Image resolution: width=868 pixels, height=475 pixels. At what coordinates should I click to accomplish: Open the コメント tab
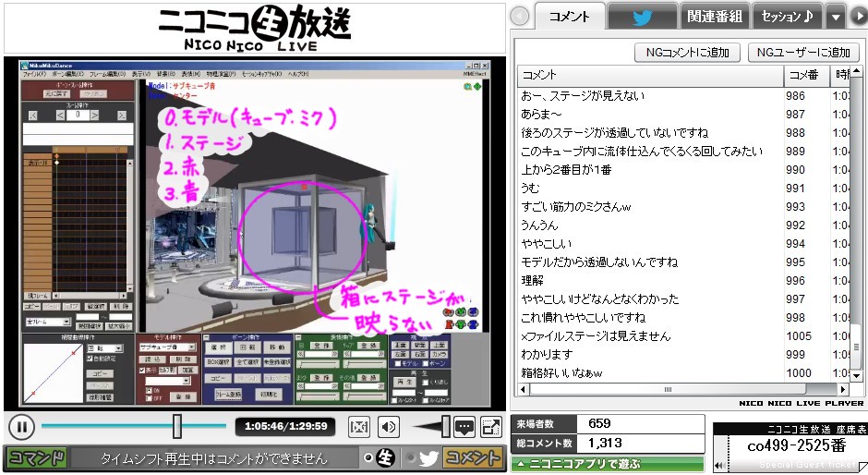point(569,17)
